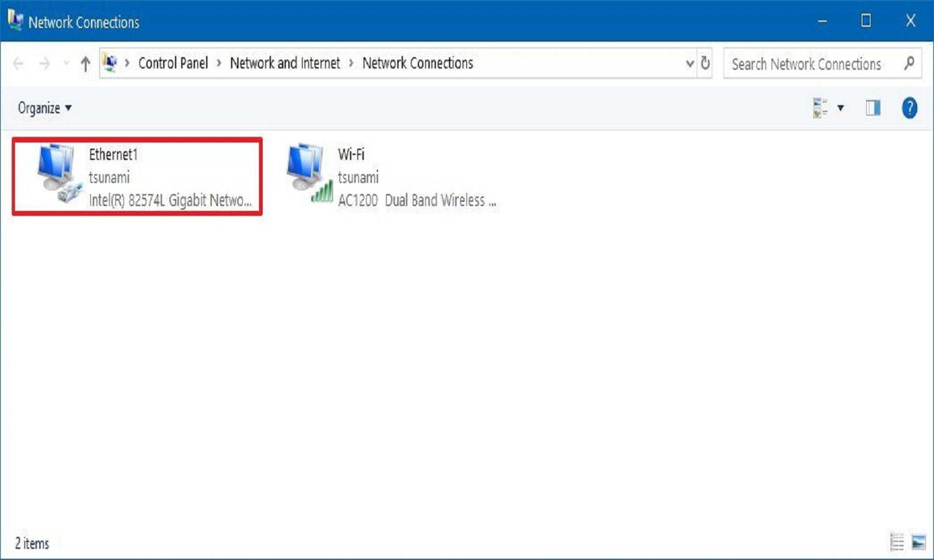The width and height of the screenshot is (934, 560).
Task: Open Control Panel breadcrumb
Action: point(173,63)
